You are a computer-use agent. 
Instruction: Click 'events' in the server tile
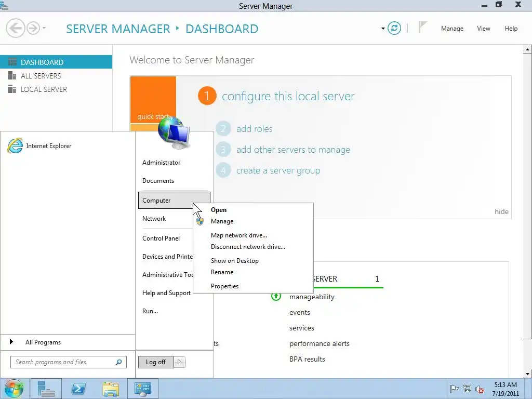300,312
